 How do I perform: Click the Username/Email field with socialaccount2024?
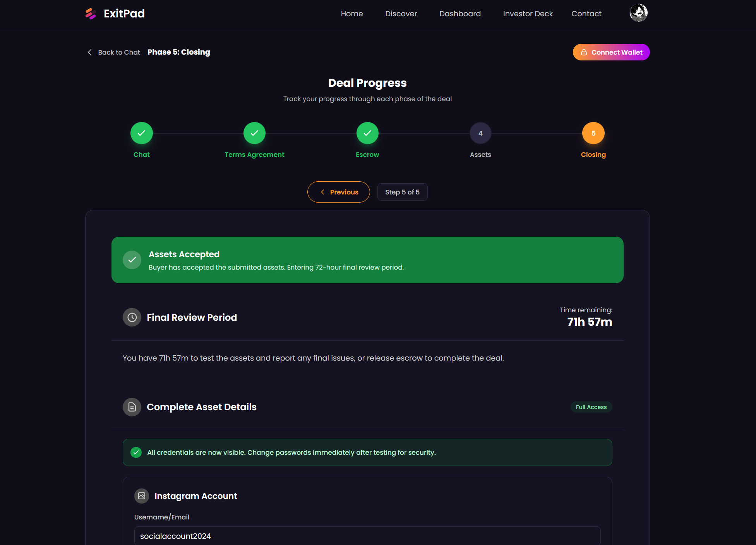click(367, 536)
